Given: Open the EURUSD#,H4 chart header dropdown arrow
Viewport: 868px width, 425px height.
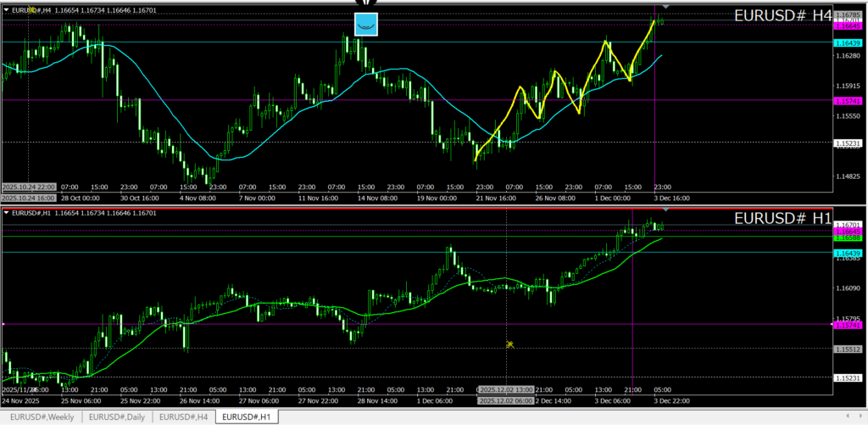Looking at the screenshot, I should (x=7, y=10).
